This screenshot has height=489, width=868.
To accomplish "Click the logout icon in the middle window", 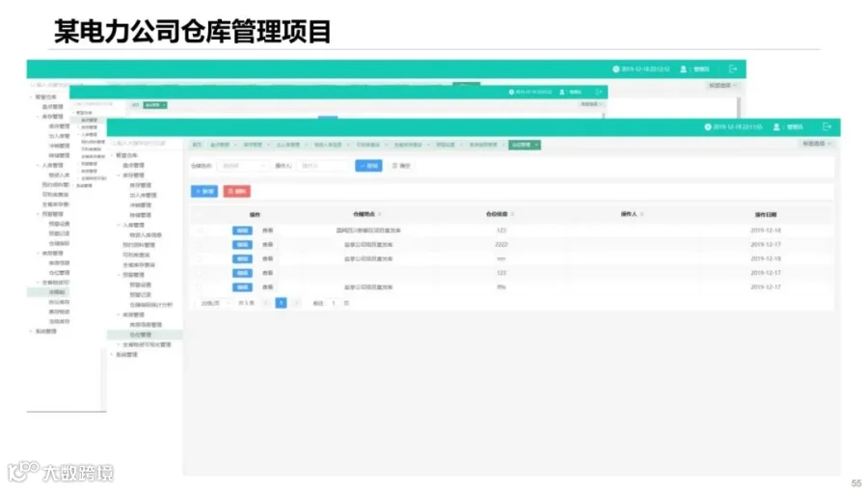I will click(598, 92).
